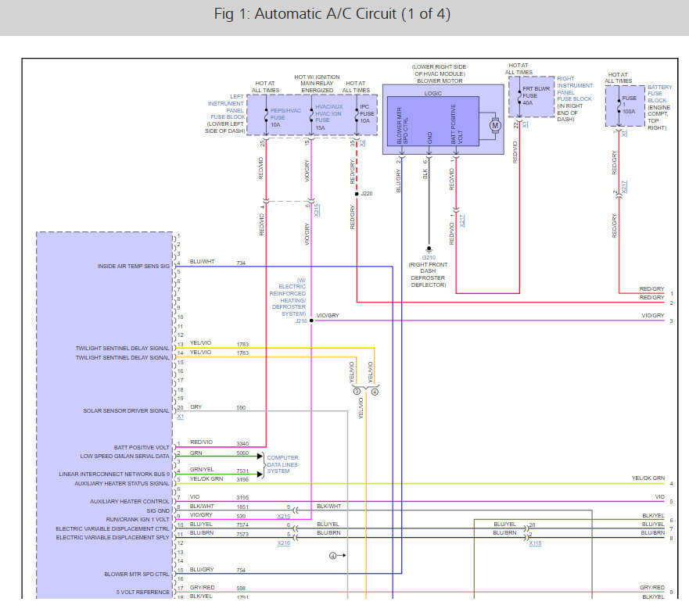The image size is (689, 616).
Task: Click circuit number 590 on GRY wire
Action: [241, 407]
